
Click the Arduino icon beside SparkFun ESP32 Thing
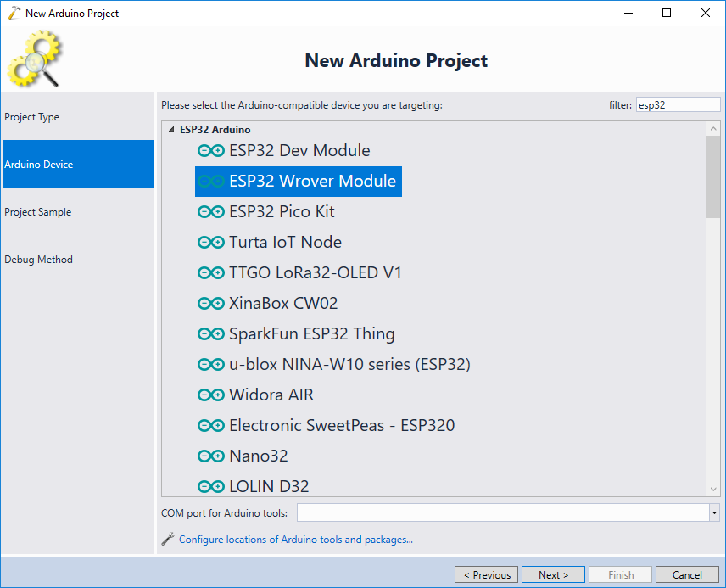(211, 334)
